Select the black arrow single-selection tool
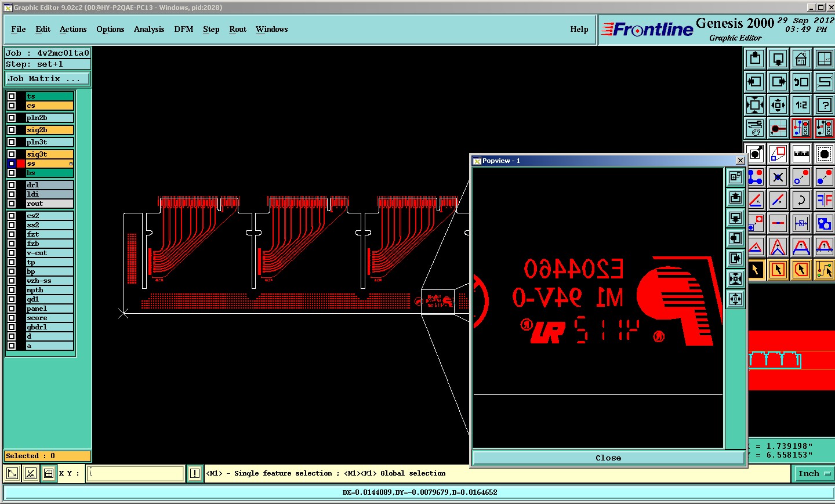This screenshot has width=835, height=504. [756, 270]
